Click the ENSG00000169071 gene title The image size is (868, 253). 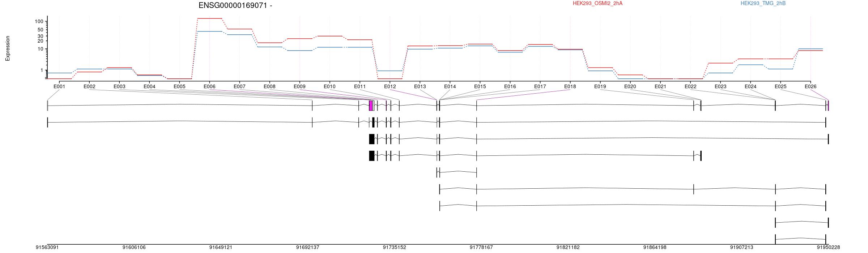tap(235, 5)
